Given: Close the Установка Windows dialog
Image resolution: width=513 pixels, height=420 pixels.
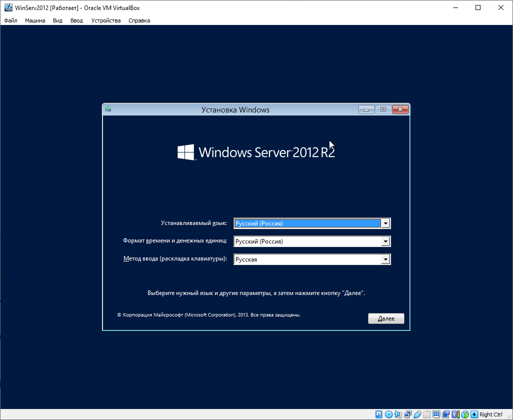Looking at the screenshot, I should (400, 109).
